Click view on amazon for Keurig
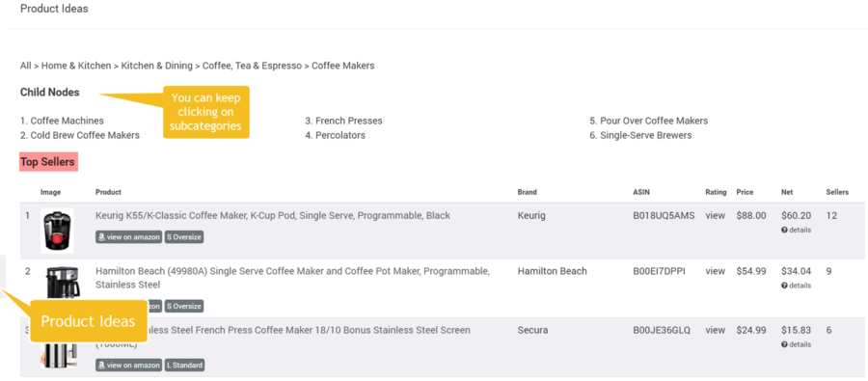The width and height of the screenshot is (868, 381). click(x=129, y=237)
